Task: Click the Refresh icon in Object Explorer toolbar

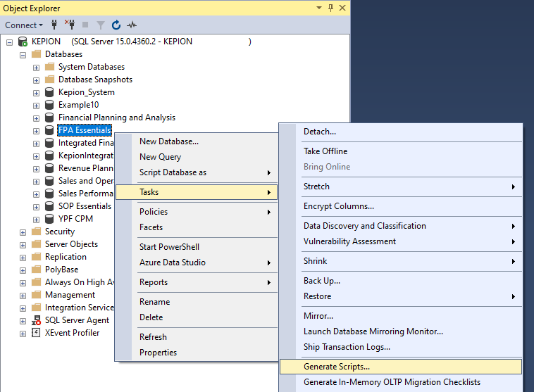Action: (116, 25)
